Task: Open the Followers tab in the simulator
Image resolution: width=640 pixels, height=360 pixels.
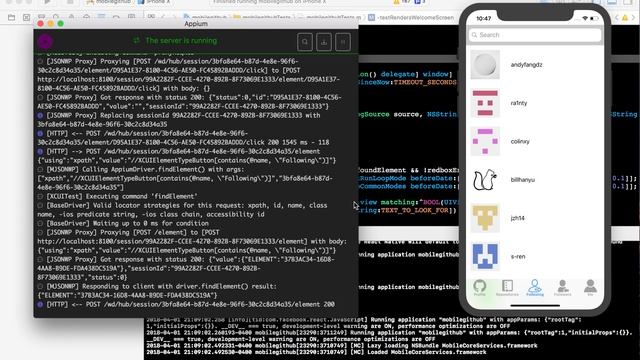Action: 562,288
